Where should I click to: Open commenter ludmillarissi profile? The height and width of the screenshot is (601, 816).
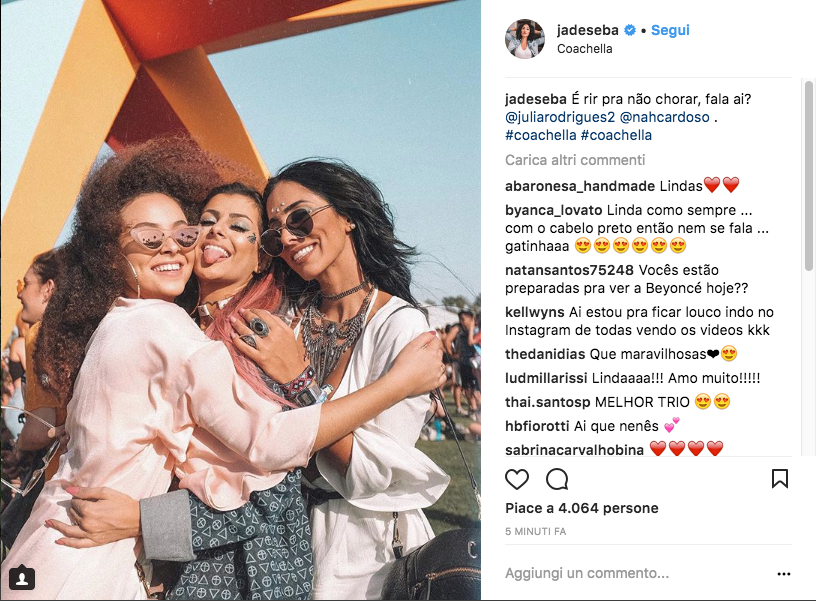(x=546, y=378)
